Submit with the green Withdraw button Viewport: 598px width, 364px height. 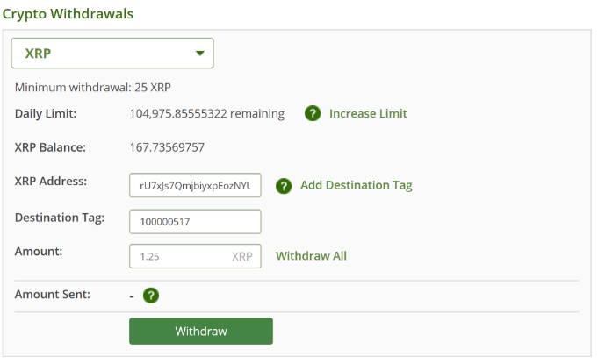tap(201, 332)
